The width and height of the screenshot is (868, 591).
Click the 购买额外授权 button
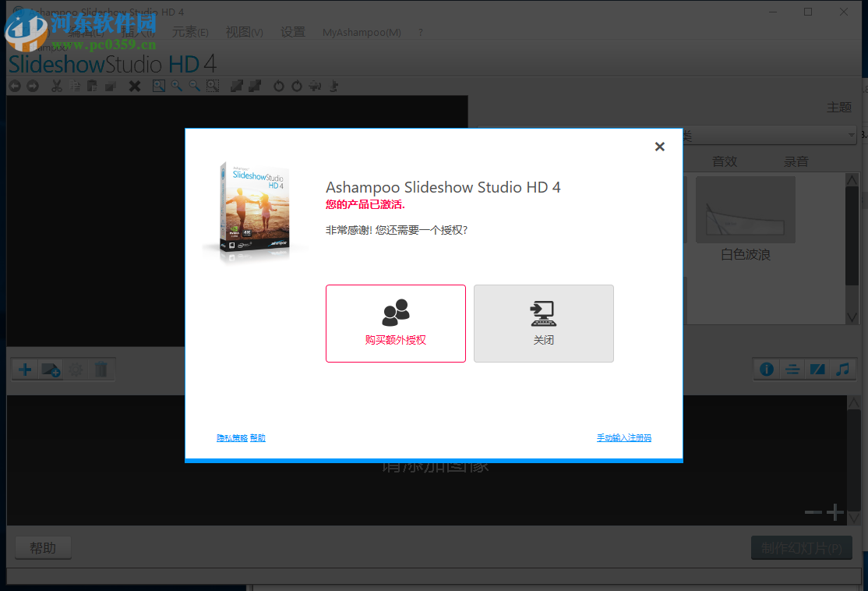click(x=395, y=324)
